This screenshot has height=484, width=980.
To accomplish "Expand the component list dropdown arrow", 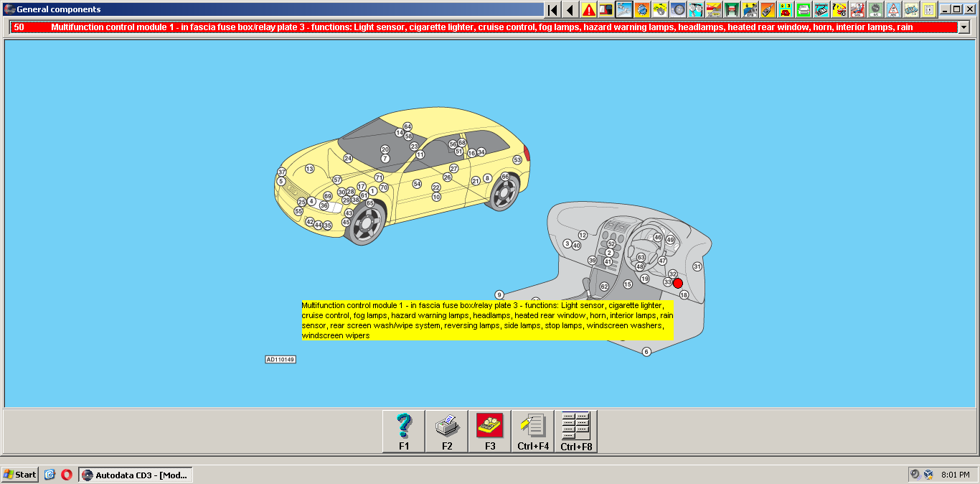I will tap(963, 27).
